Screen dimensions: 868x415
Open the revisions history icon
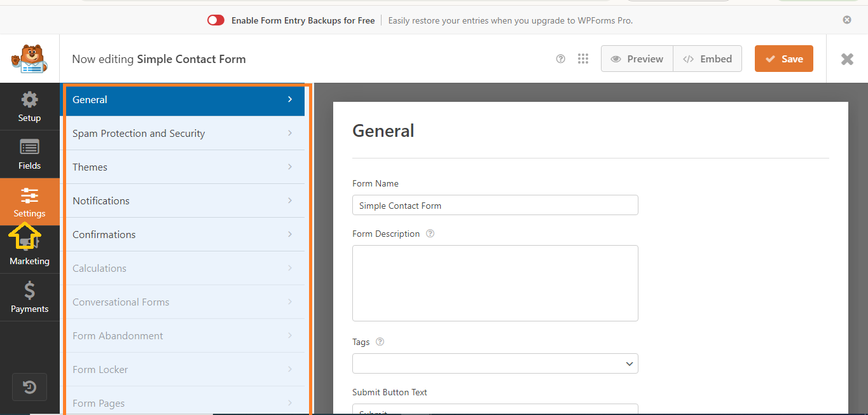(x=29, y=387)
